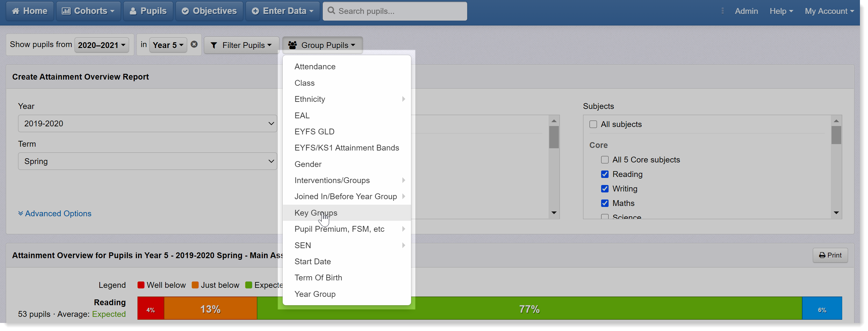Open the Filter Pupils dropdown
This screenshot has width=868, height=331.
(241, 45)
